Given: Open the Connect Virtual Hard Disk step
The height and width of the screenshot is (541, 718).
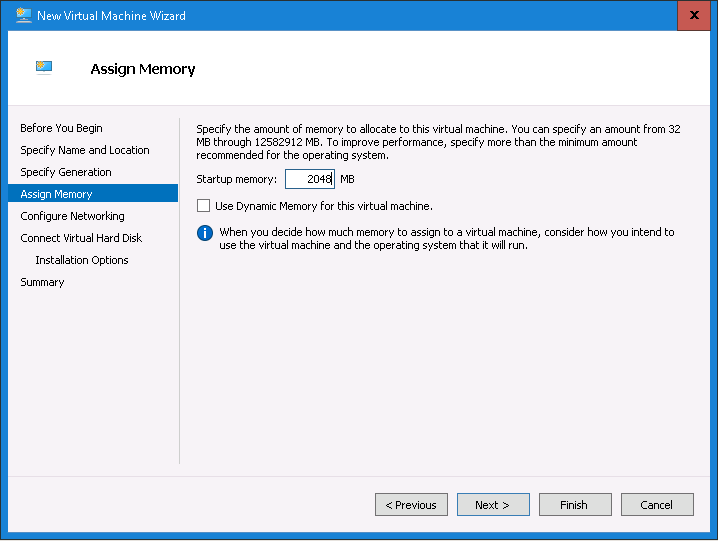Looking at the screenshot, I should point(81,238).
